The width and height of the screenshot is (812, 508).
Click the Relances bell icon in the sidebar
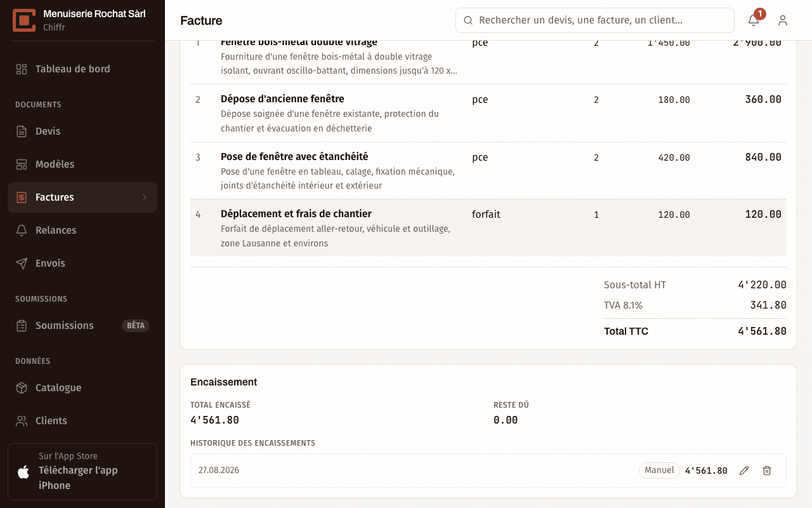coord(22,231)
